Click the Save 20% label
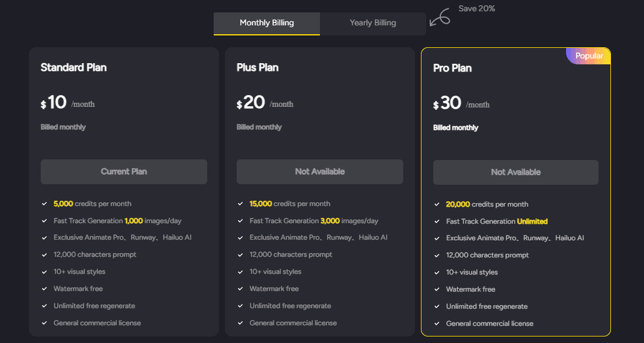Screen dimensions: 644x343 476,9
